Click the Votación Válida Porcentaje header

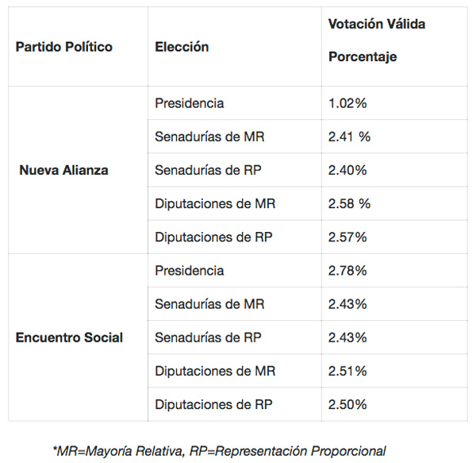(x=377, y=41)
